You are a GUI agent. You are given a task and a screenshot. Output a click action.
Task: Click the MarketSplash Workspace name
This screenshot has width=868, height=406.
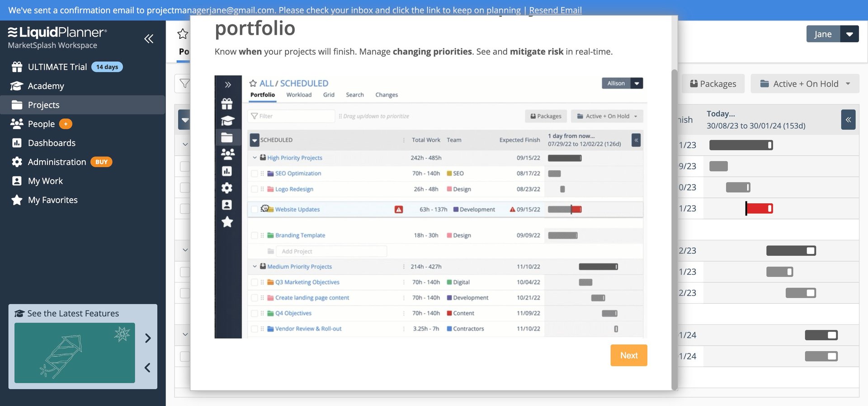pyautogui.click(x=52, y=45)
